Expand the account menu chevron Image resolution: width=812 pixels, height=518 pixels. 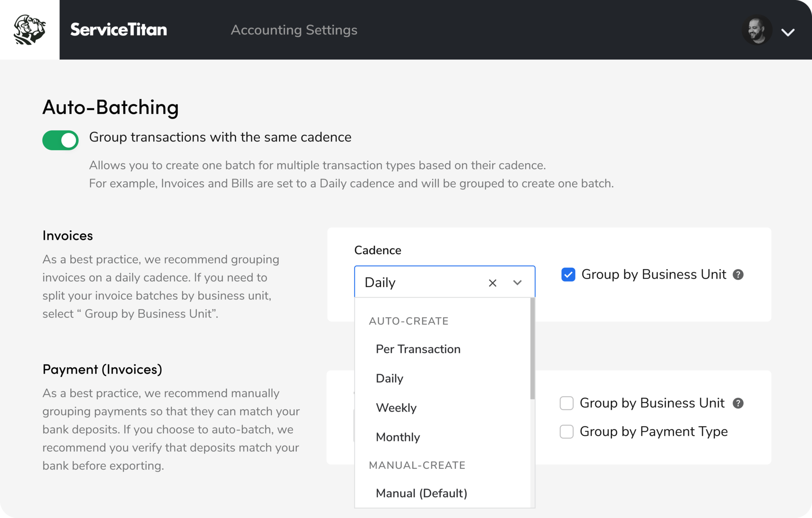pos(788,32)
